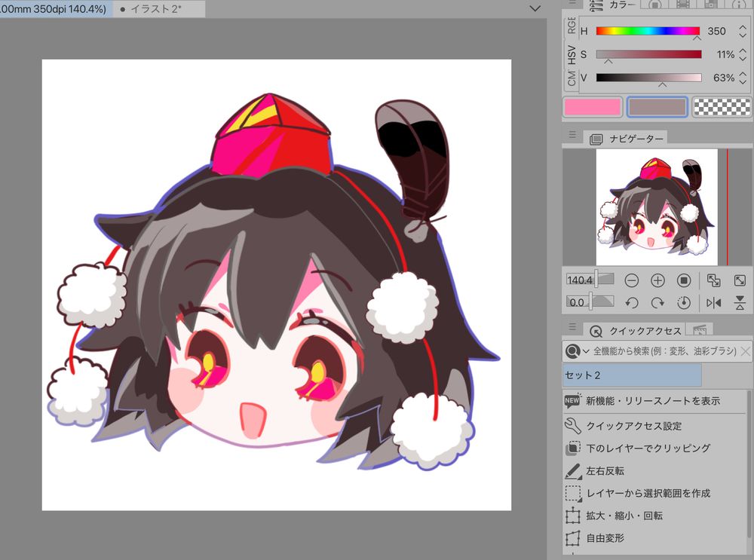Switch color sliders to CMYK mode
The width and height of the screenshot is (754, 560).
(572, 78)
